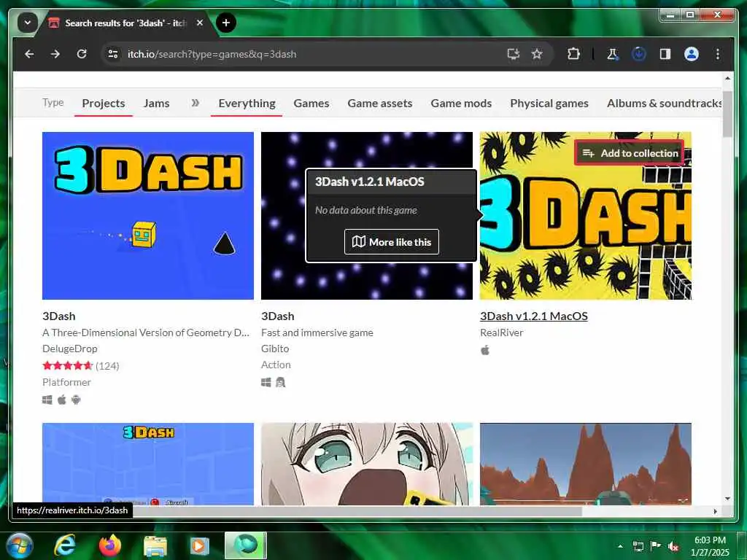The width and height of the screenshot is (747, 560).
Task: Open the tab search dropdown arrow
Action: (28, 23)
